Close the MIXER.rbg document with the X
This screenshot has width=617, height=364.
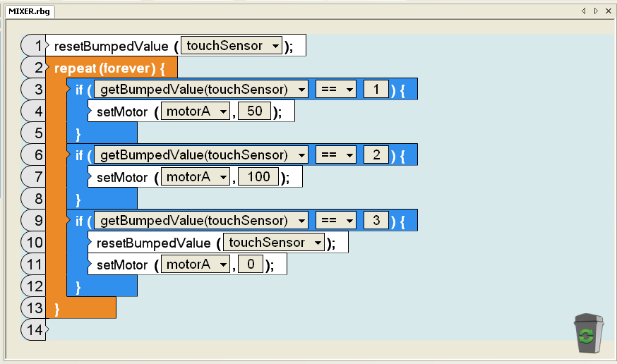tap(609, 11)
